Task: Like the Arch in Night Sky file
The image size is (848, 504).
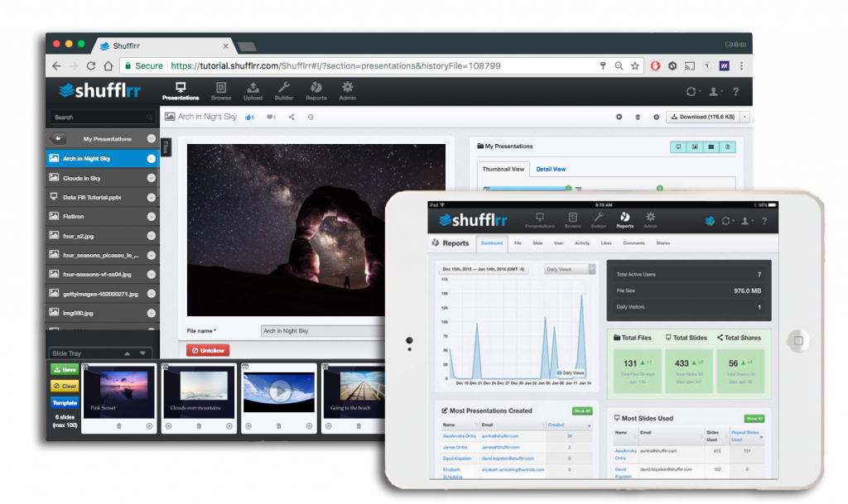Action: (248, 118)
